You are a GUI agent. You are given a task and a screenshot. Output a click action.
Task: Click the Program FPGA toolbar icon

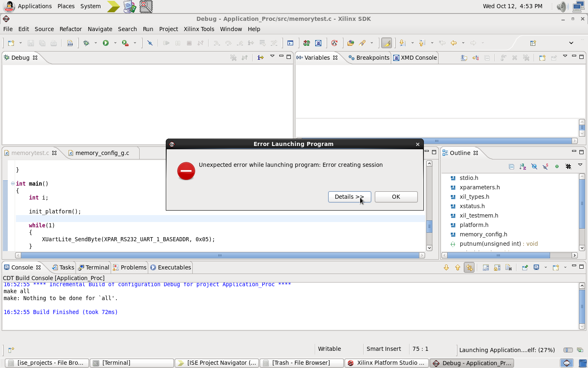[307, 43]
